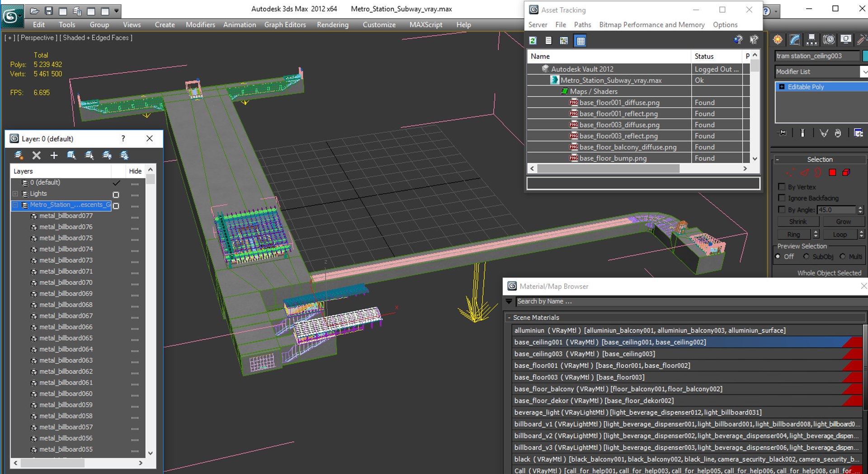The image size is (868, 474).
Task: Collapse the Scene Materials group
Action: 509,318
